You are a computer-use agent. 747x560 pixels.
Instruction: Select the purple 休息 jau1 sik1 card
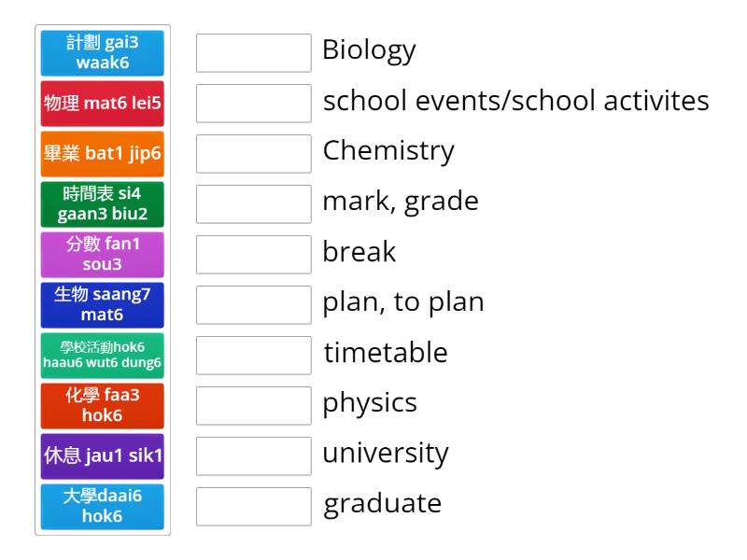[x=102, y=456]
